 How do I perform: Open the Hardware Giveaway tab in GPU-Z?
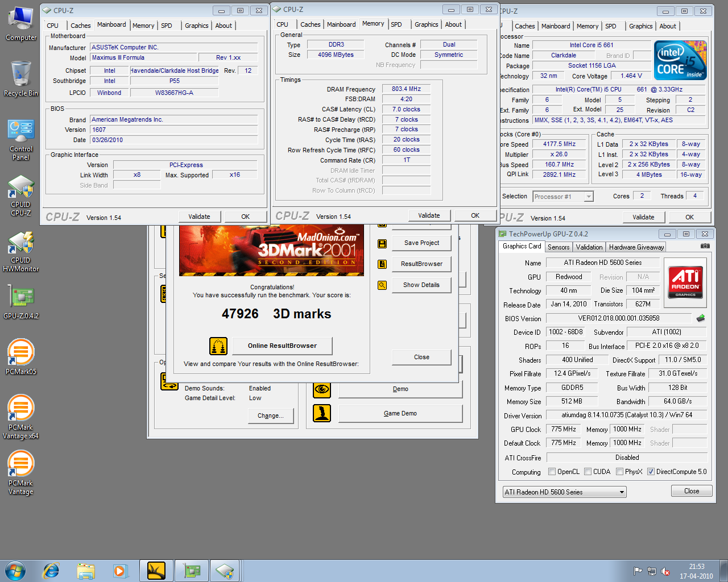tap(636, 247)
